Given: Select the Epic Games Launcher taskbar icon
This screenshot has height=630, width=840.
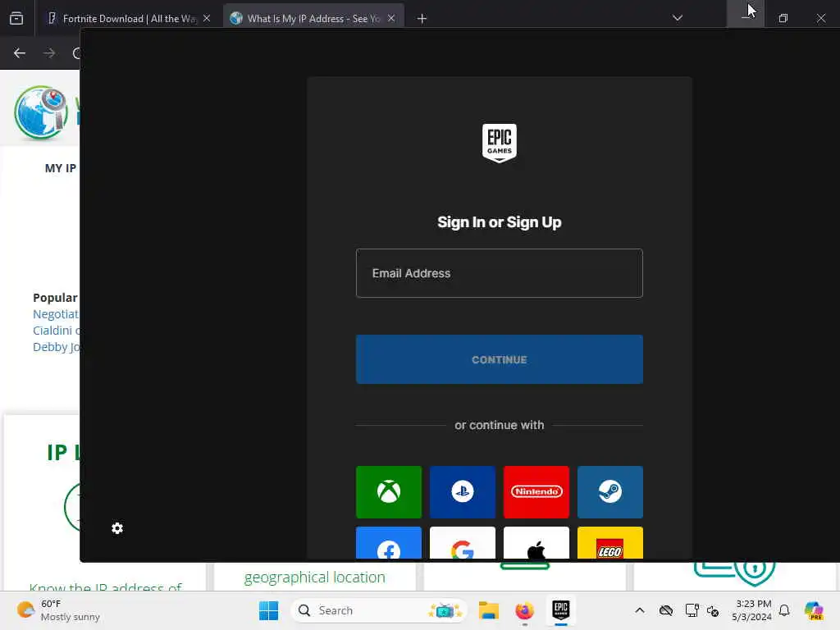Looking at the screenshot, I should [561, 610].
